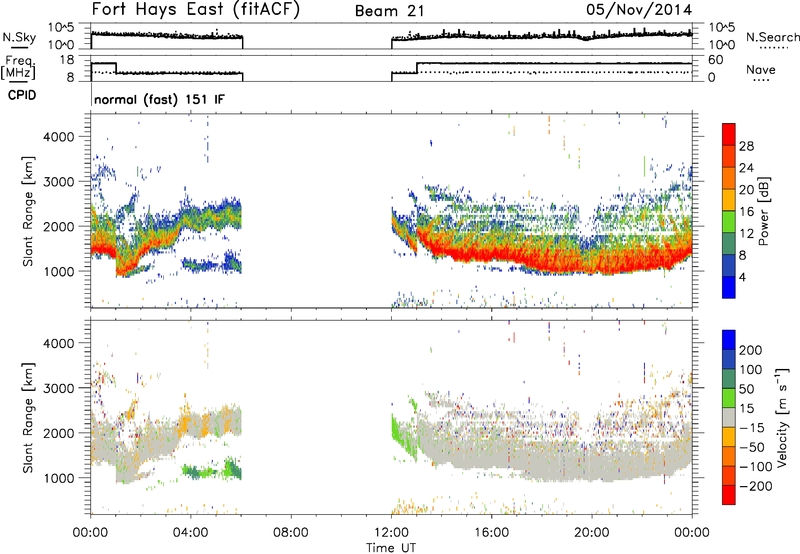Screen dimensions: 800x554
Task: Pick the red top segment of Power colorbar
Action: pos(729,134)
